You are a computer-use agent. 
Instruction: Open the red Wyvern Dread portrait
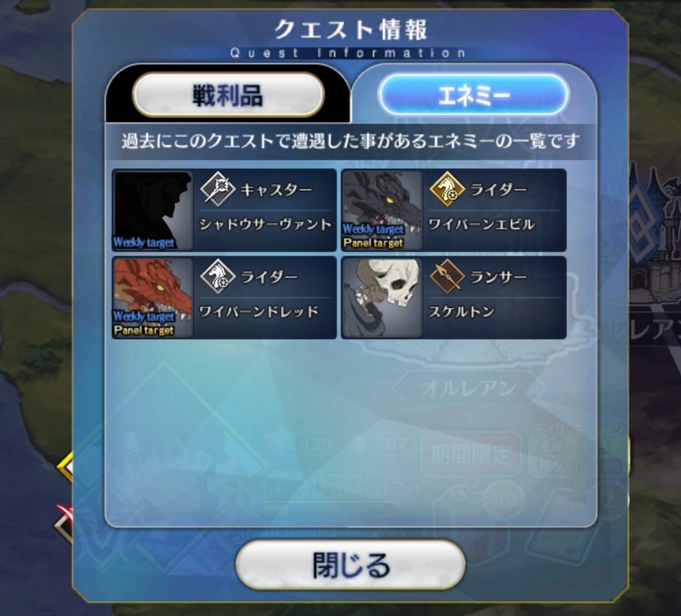[153, 298]
